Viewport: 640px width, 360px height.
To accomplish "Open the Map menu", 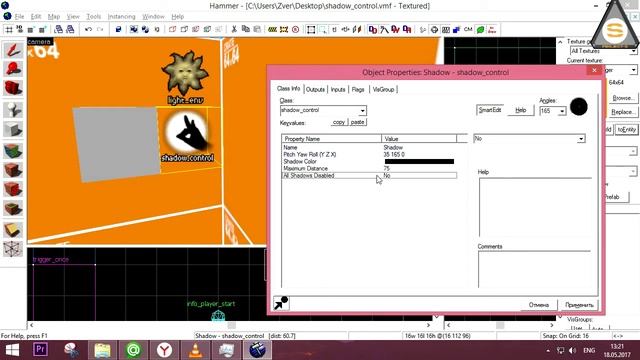I will (x=53, y=17).
